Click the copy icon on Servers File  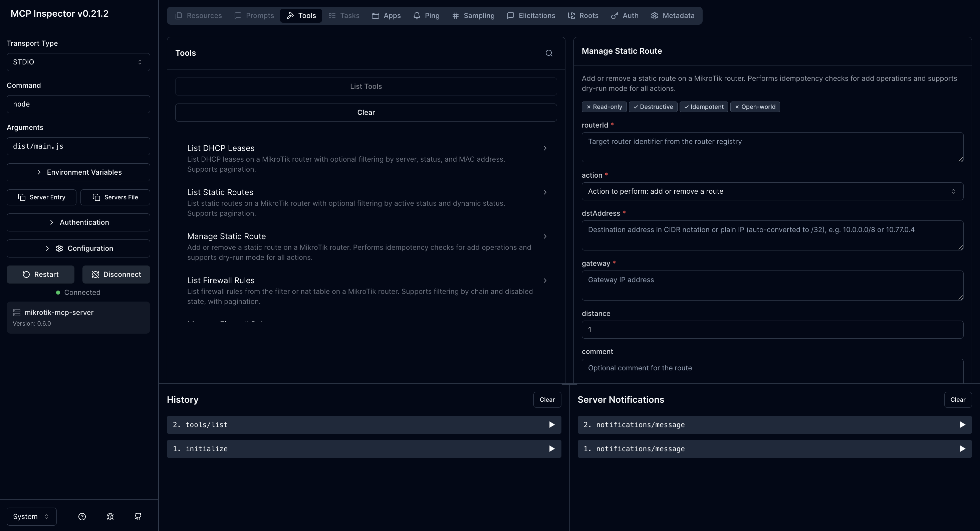(x=96, y=197)
